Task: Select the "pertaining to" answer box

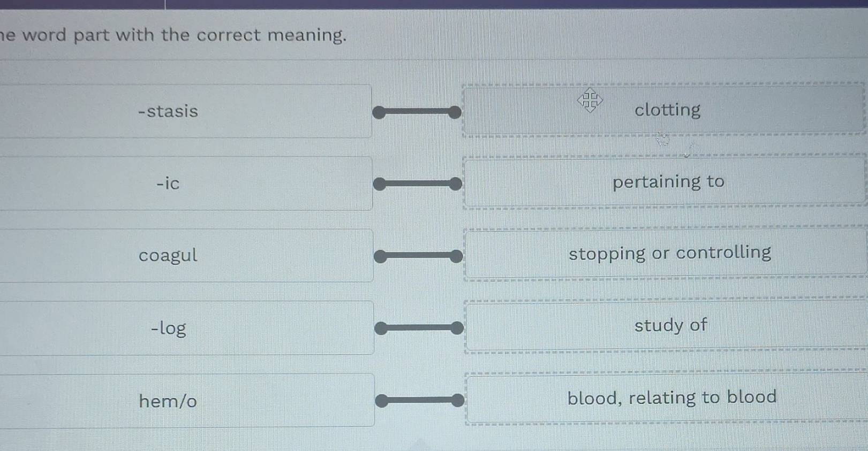Action: click(x=668, y=182)
